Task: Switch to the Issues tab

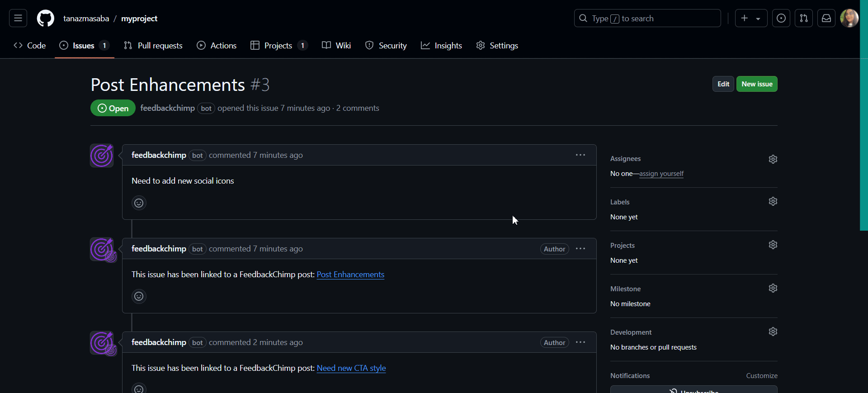Action: 85,45
